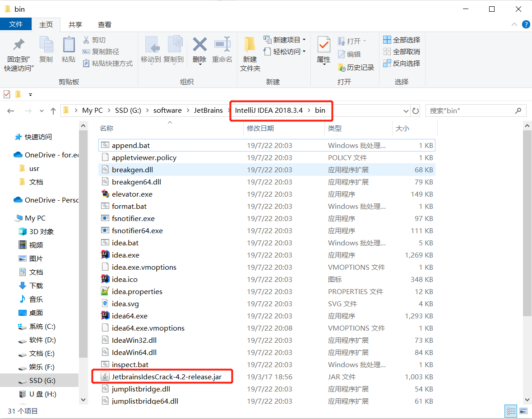The width and height of the screenshot is (532, 419).
Task: Click IntelliJ IDEA 2018.3.4 breadcrumb
Action: pos(269,111)
